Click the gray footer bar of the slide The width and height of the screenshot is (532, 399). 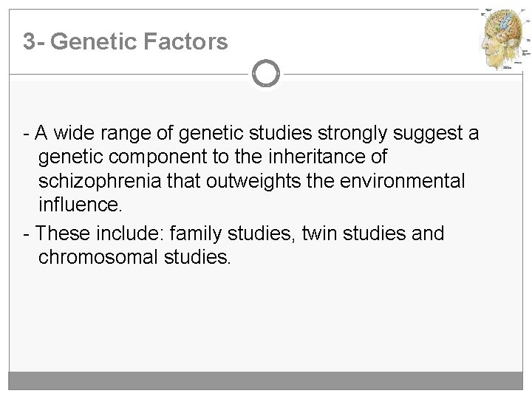tap(265, 381)
